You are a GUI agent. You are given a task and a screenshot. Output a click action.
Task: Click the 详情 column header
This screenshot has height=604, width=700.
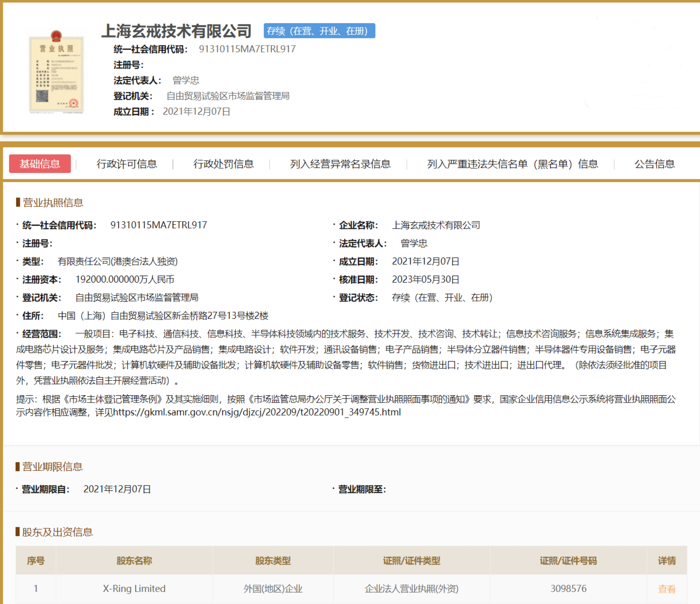tap(667, 561)
